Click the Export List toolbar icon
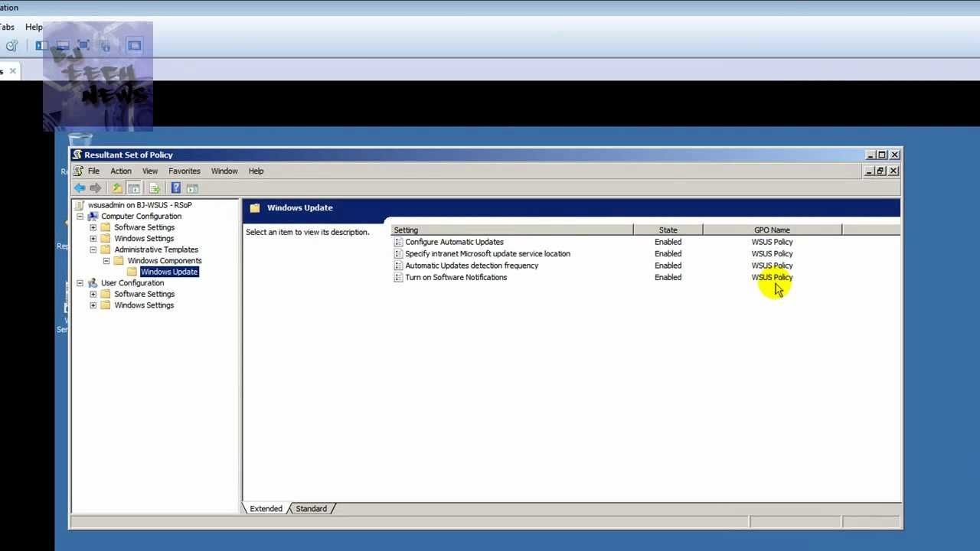The image size is (980, 551). pos(154,187)
